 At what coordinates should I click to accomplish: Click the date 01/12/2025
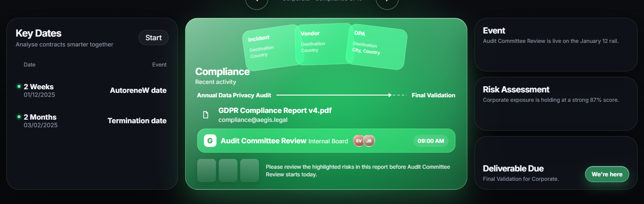[39, 95]
